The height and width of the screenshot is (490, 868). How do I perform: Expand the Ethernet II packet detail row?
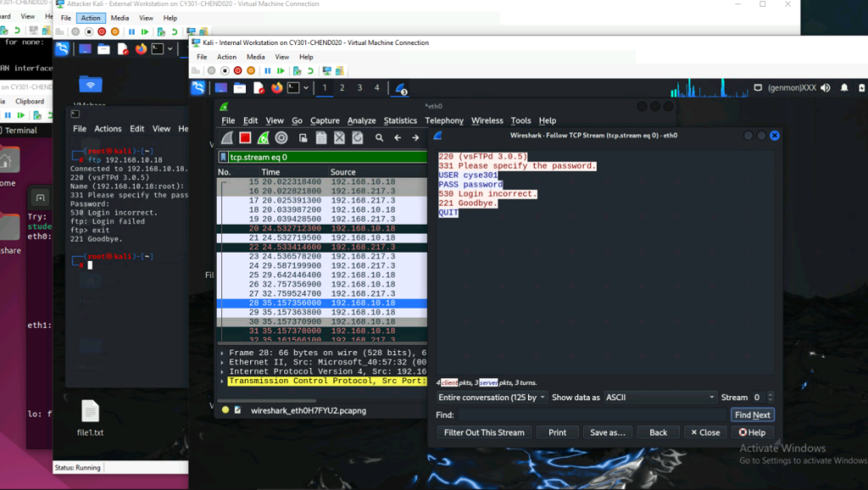(x=223, y=362)
